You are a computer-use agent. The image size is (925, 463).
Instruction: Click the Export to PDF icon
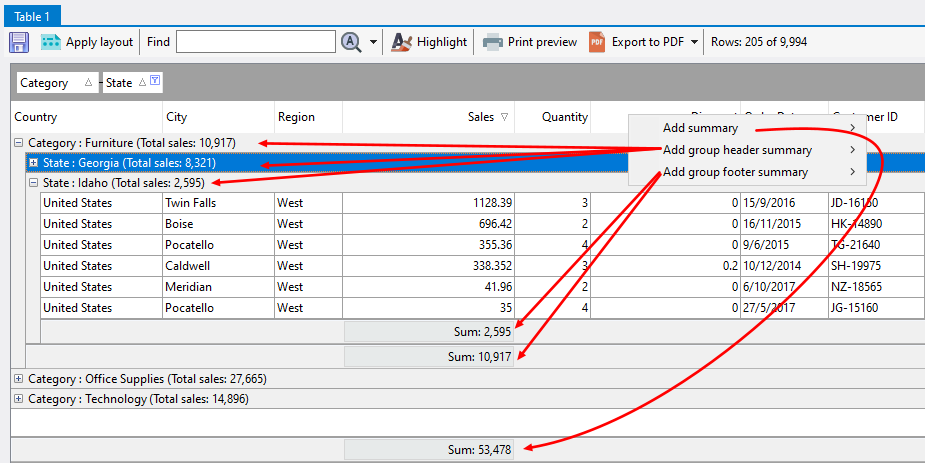[x=597, y=42]
